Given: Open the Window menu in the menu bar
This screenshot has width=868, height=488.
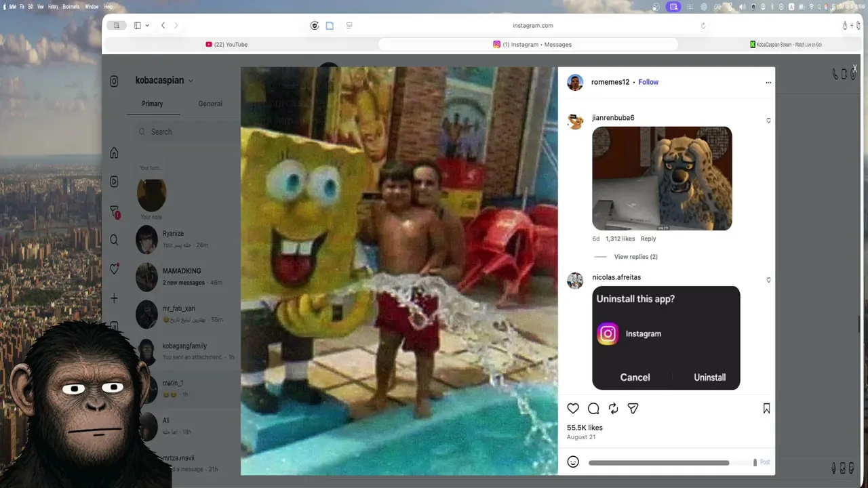Looking at the screenshot, I should point(92,6).
